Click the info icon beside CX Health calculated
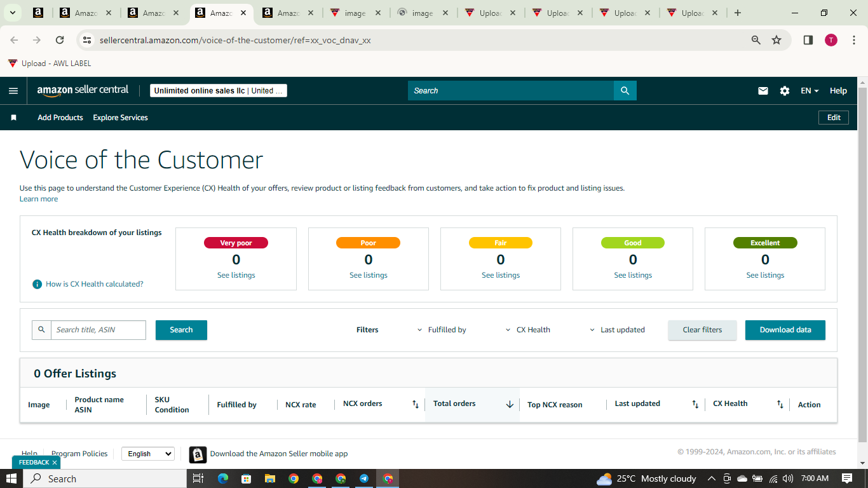The image size is (868, 488). 37,284
